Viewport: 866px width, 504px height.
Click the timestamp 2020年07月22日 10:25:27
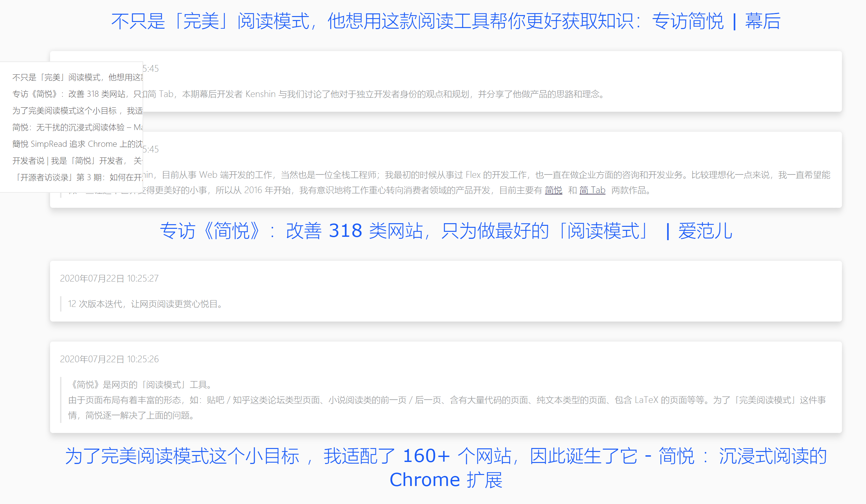pyautogui.click(x=110, y=279)
